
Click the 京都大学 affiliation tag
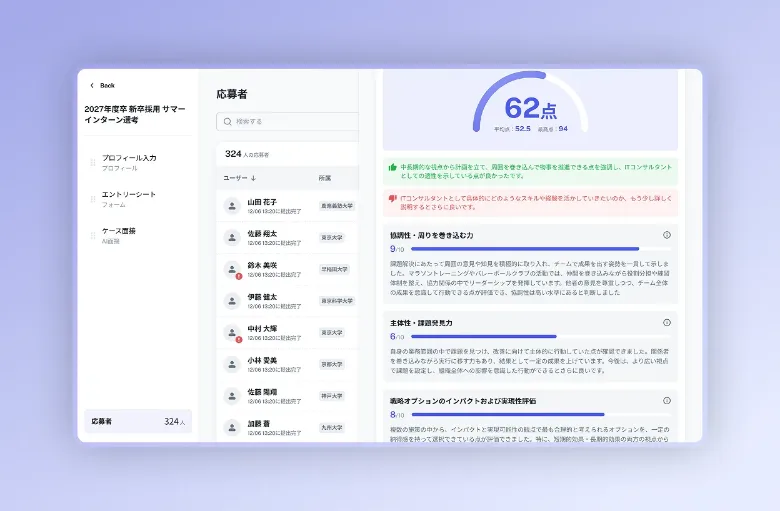tap(332, 364)
